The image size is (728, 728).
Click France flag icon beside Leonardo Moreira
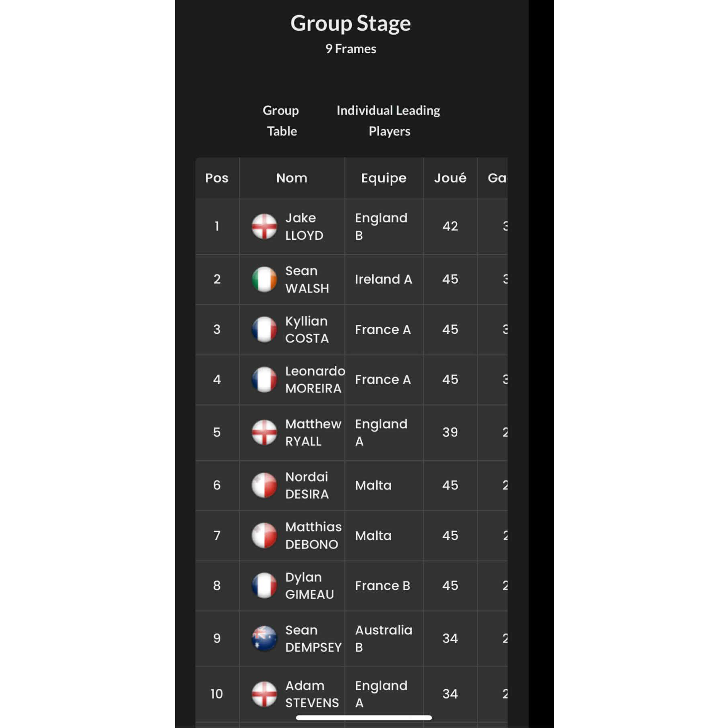coord(264,379)
